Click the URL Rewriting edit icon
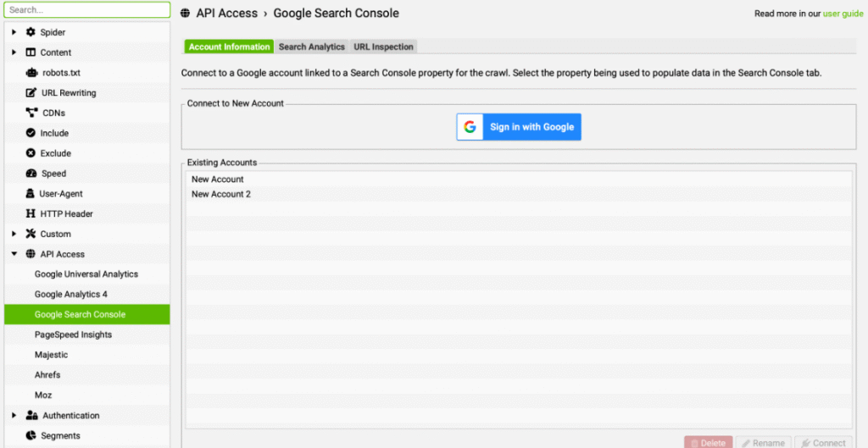868x448 pixels. pyautogui.click(x=31, y=93)
